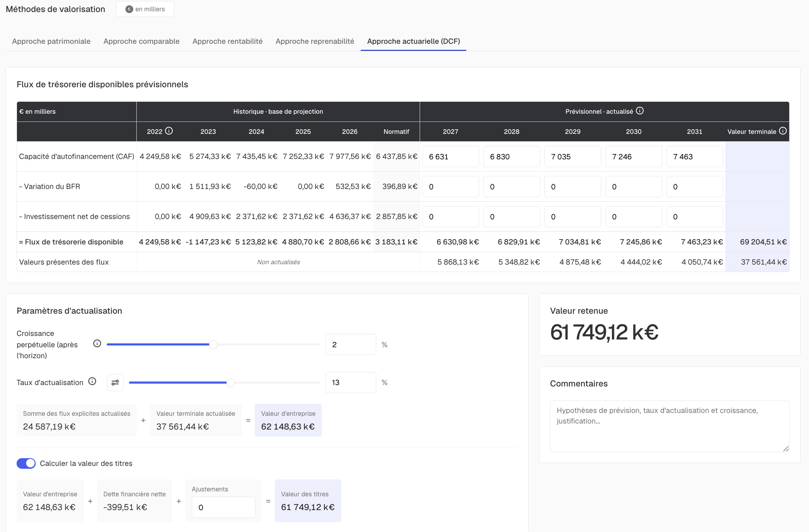The height and width of the screenshot is (532, 809).
Task: Click the Ajustements input field
Action: pyautogui.click(x=223, y=507)
